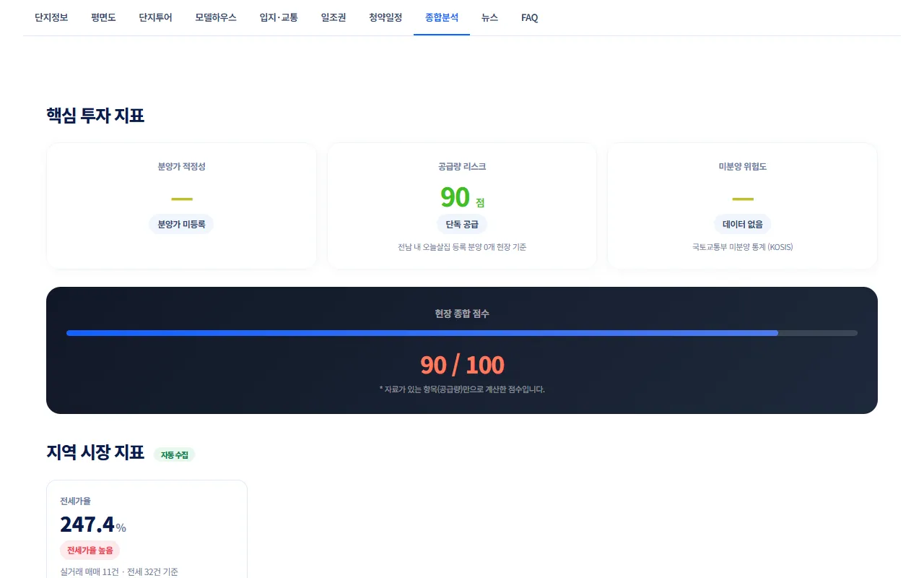
Task: Click the 247.4% 전세가율 value
Action: point(93,525)
